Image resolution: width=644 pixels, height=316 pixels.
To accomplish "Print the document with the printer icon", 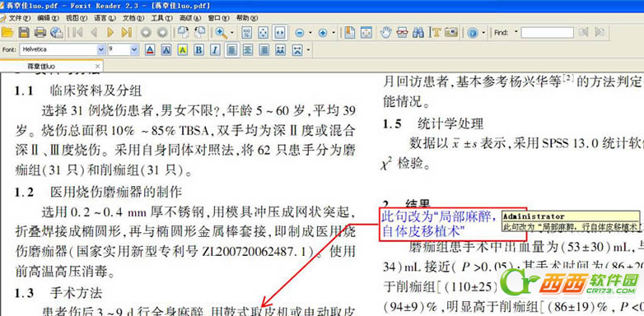I will point(40,32).
